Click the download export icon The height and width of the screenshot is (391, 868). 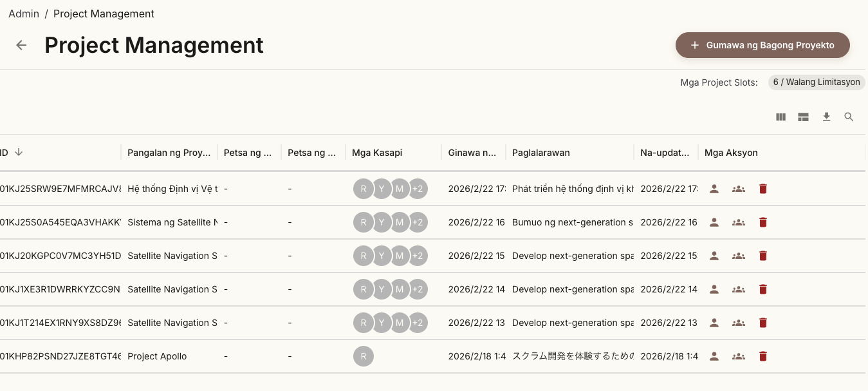(826, 117)
